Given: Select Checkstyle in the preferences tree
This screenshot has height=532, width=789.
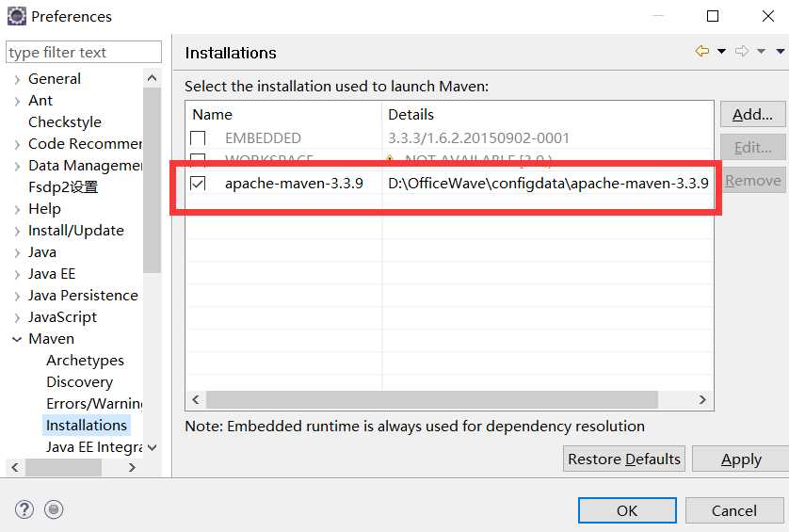Looking at the screenshot, I should click(65, 122).
